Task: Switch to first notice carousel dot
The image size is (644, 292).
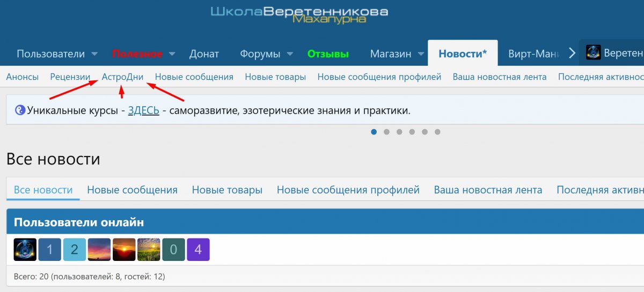Action: 374,132
